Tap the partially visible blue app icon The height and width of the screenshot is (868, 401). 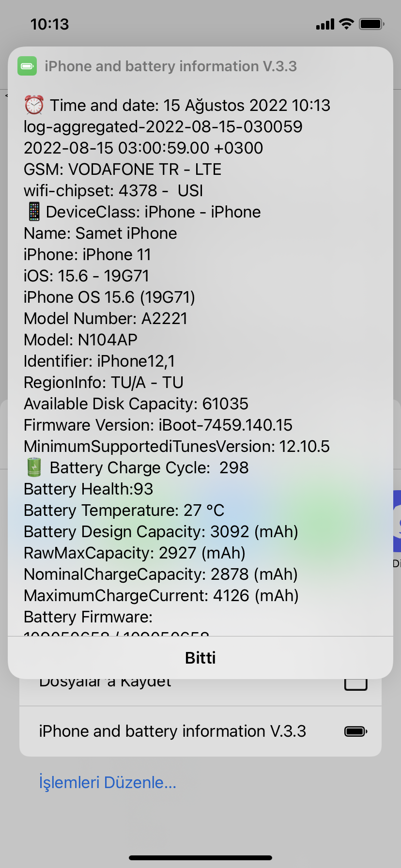coord(397,521)
